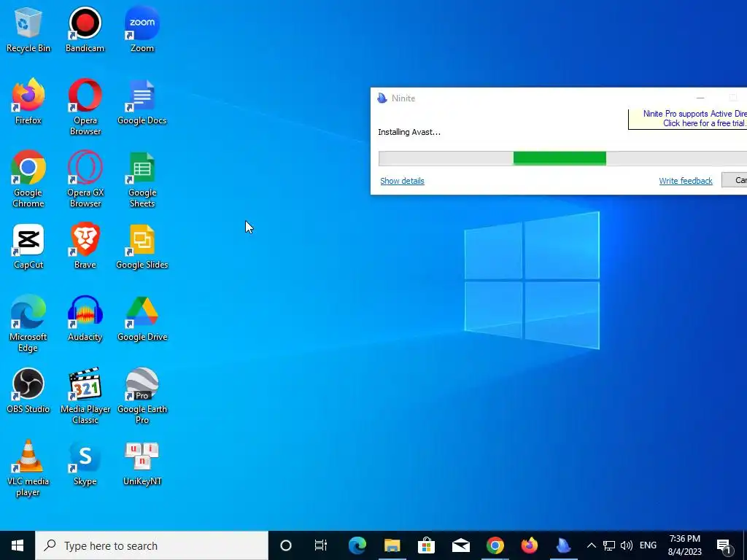Open File Explorer from the taskbar
Screen dimensions: 747x560
pos(392,545)
